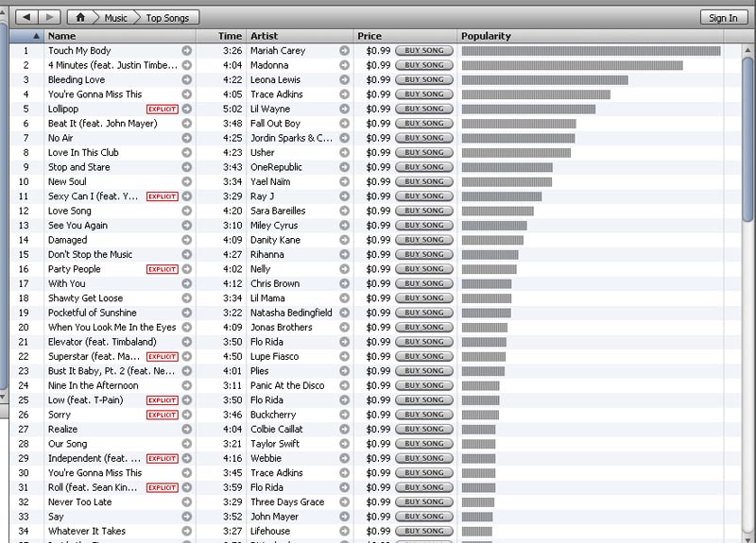Viewport: 756px width, 543px height.
Task: Select artist name Buckcherry
Action: pos(273,415)
